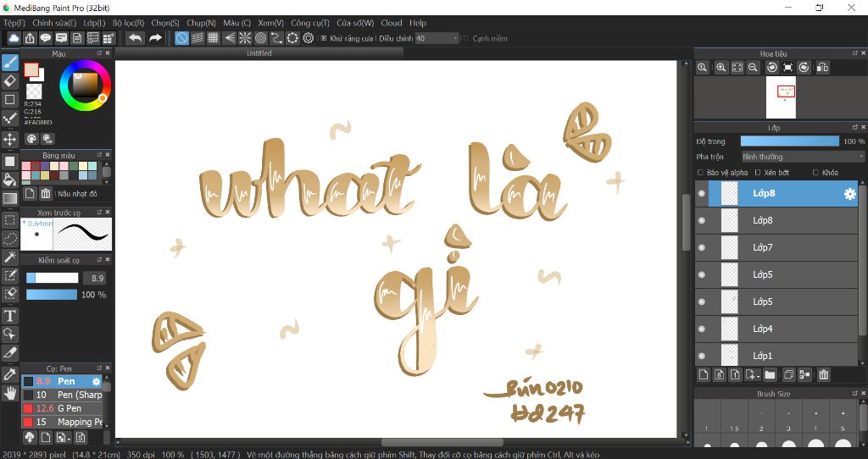The height and width of the screenshot is (459, 868).
Task: Open snap settings gear in toolbar
Action: point(309,37)
